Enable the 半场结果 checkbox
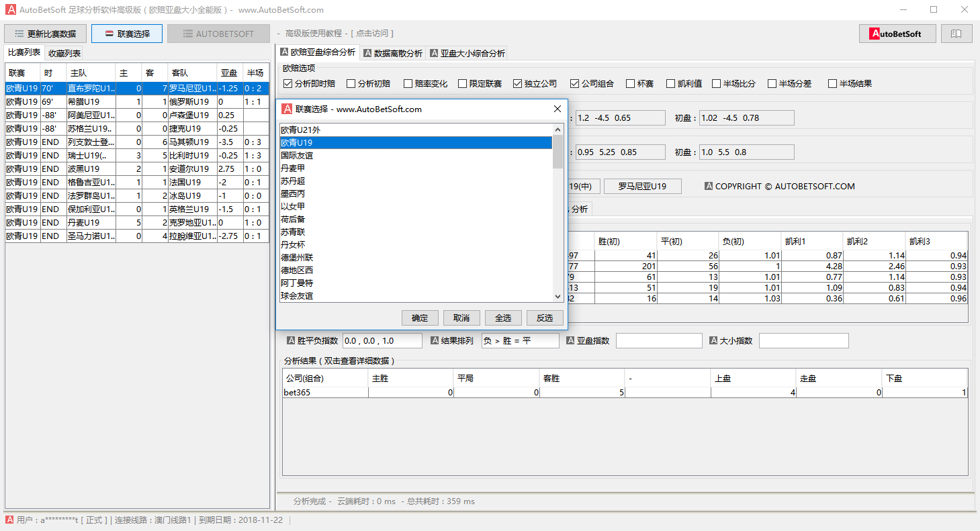The width and height of the screenshot is (980, 531). tap(850, 84)
